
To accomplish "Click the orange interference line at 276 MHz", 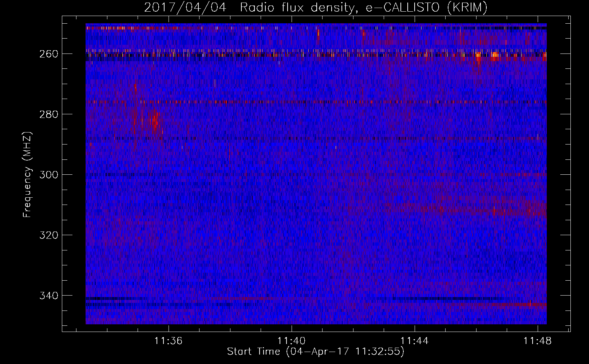I will (316, 102).
